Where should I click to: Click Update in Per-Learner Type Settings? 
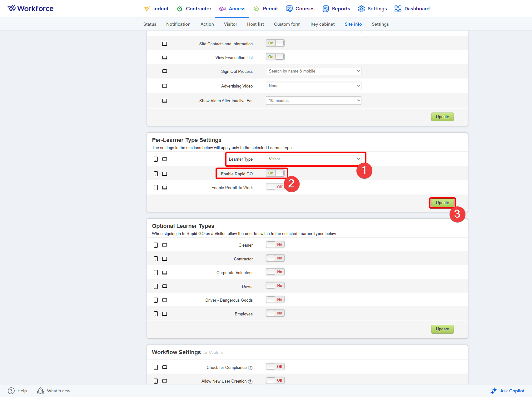click(x=442, y=203)
